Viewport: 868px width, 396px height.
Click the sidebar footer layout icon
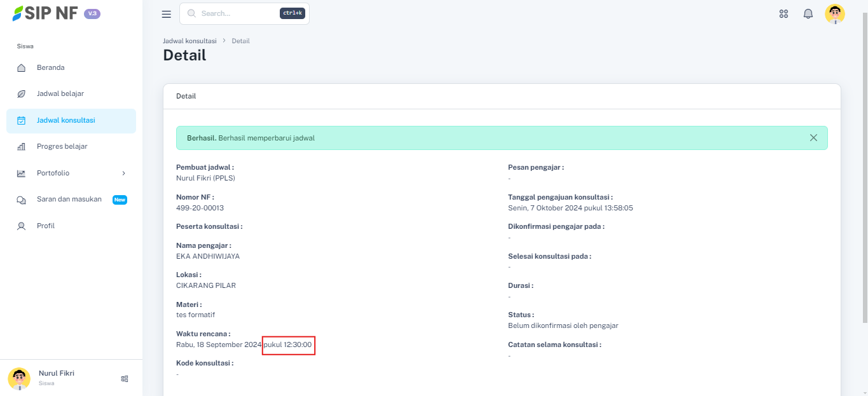125,379
